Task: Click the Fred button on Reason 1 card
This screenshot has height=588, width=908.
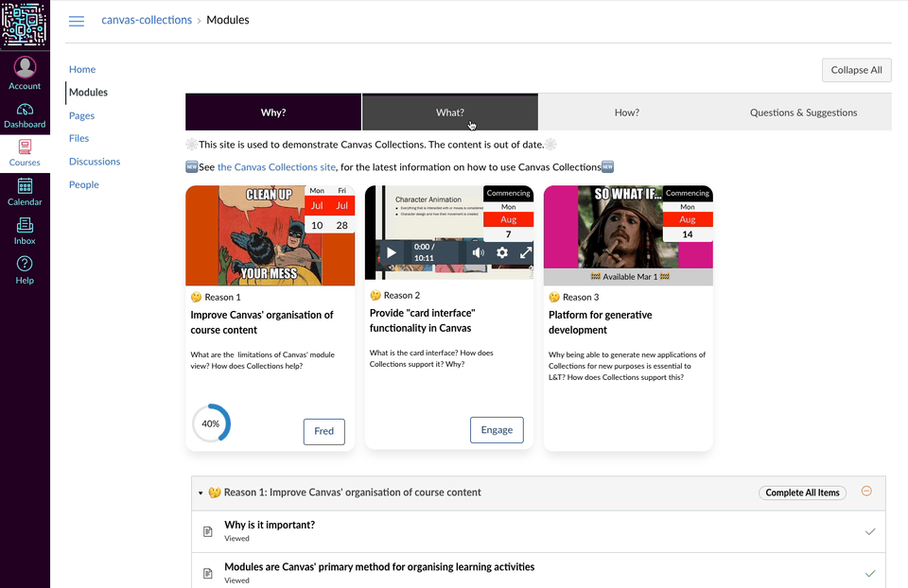Action: [324, 431]
